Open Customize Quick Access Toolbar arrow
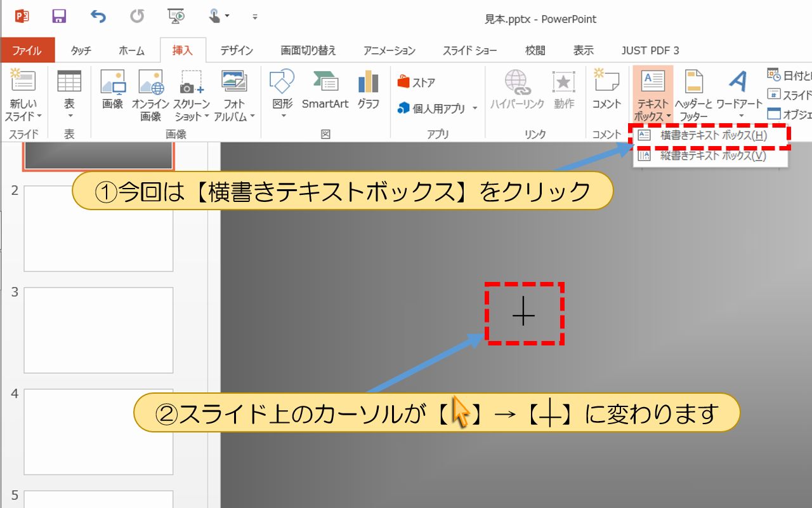This screenshot has width=812, height=508. click(255, 17)
